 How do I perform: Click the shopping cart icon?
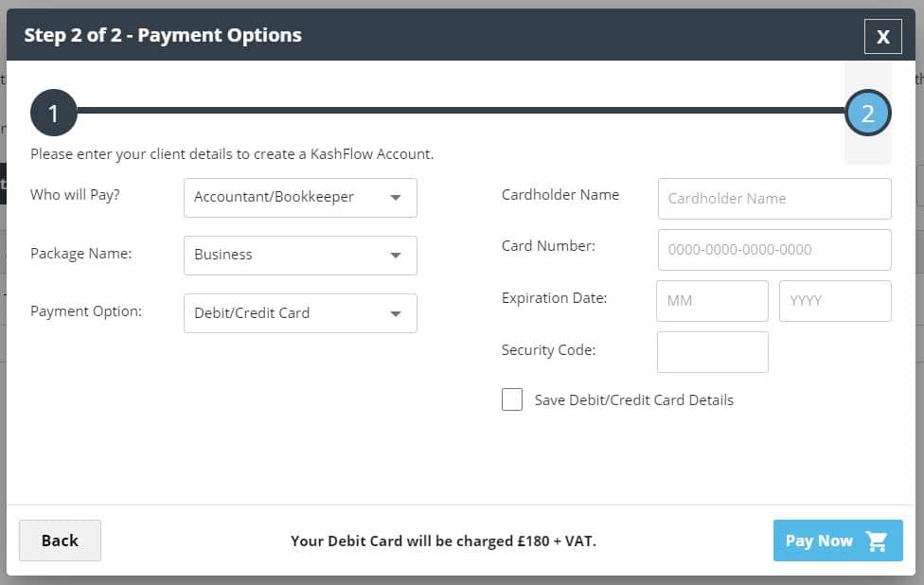[x=877, y=541]
